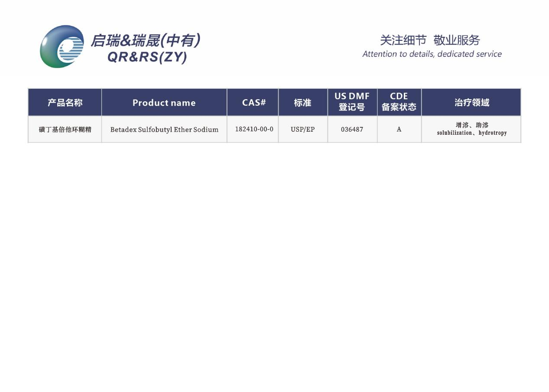The height and width of the screenshot is (392, 549).
Task: Click 'Attention to details, dedicated service' tagline
Action: pyautogui.click(x=432, y=54)
